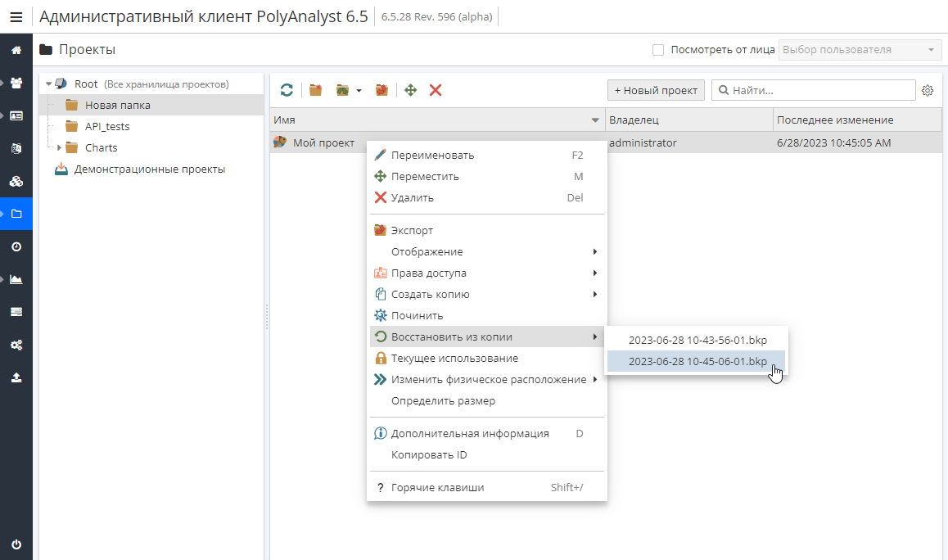Select the API_tests folder
The height and width of the screenshot is (560, 948).
click(x=107, y=126)
